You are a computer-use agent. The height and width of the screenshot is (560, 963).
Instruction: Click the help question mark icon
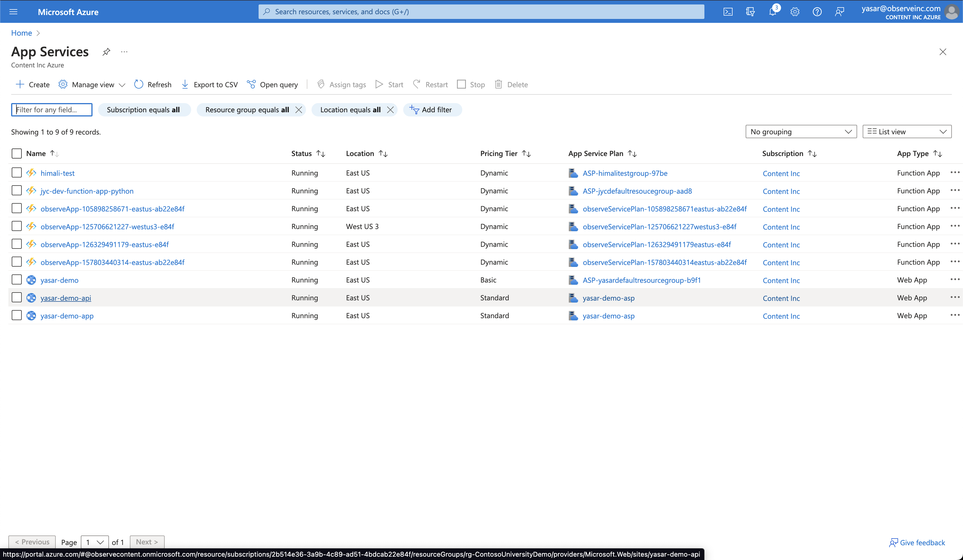point(817,12)
